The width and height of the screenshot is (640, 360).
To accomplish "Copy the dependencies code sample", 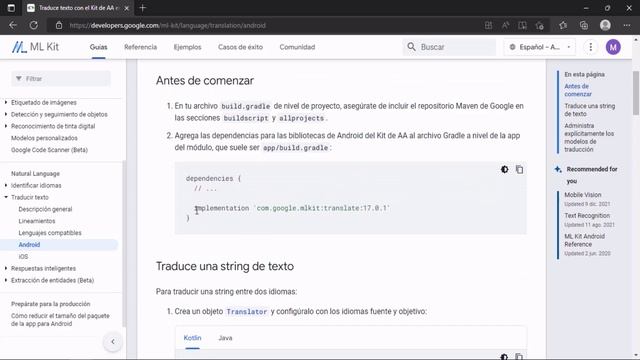I will point(519,169).
